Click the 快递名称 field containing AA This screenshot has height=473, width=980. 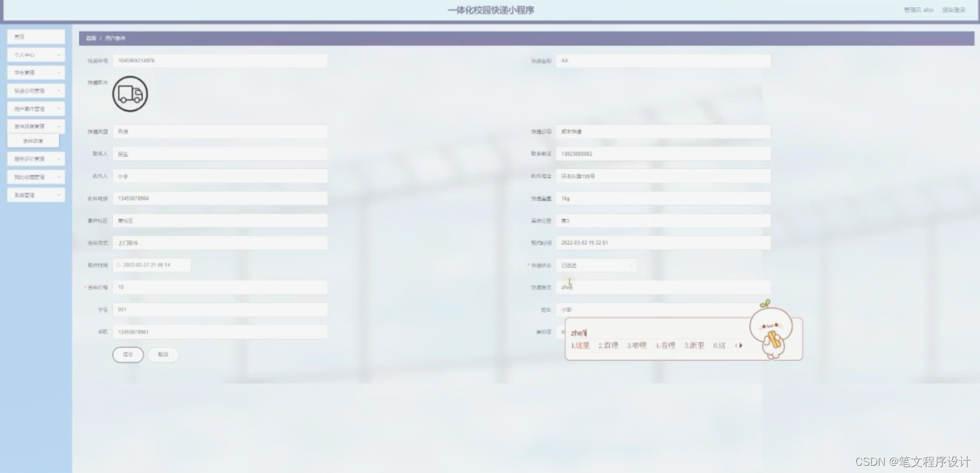[663, 61]
